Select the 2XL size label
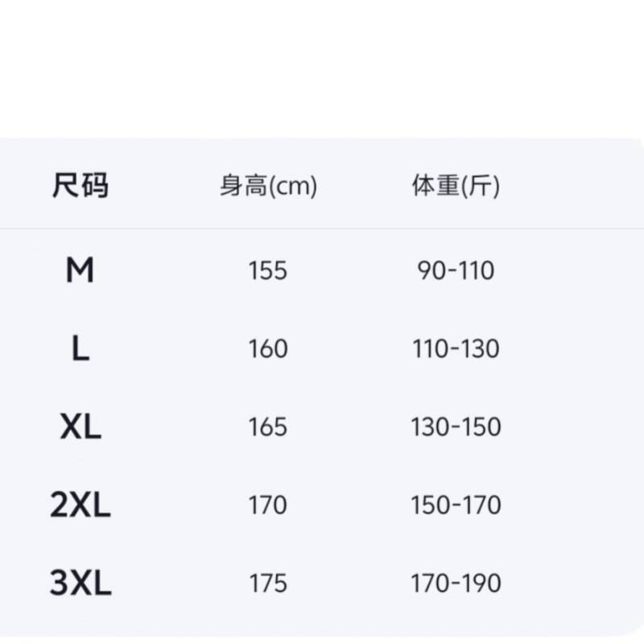The image size is (644, 644). (80, 505)
